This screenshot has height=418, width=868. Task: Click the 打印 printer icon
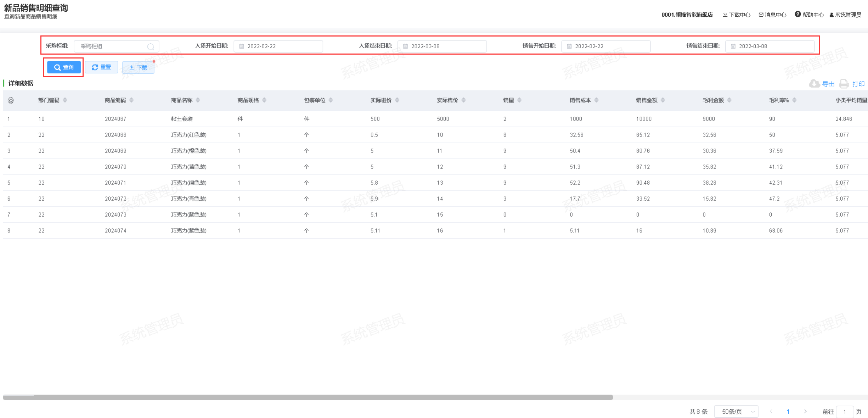pyautogui.click(x=844, y=84)
